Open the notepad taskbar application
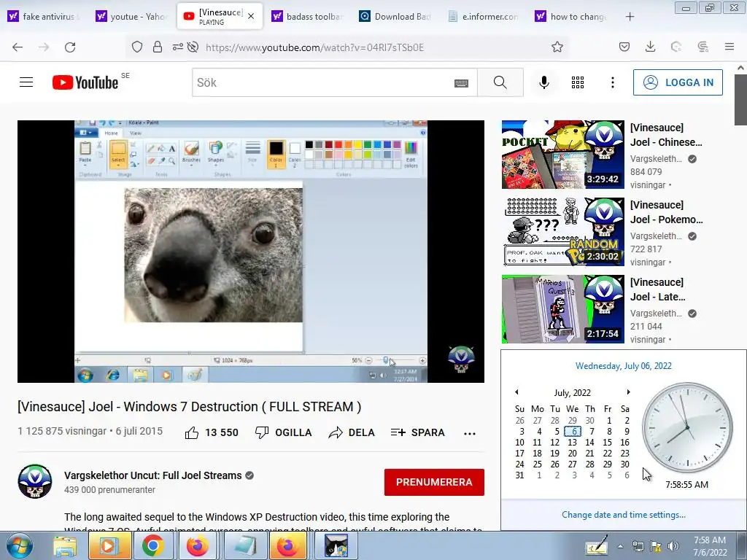 [x=244, y=545]
